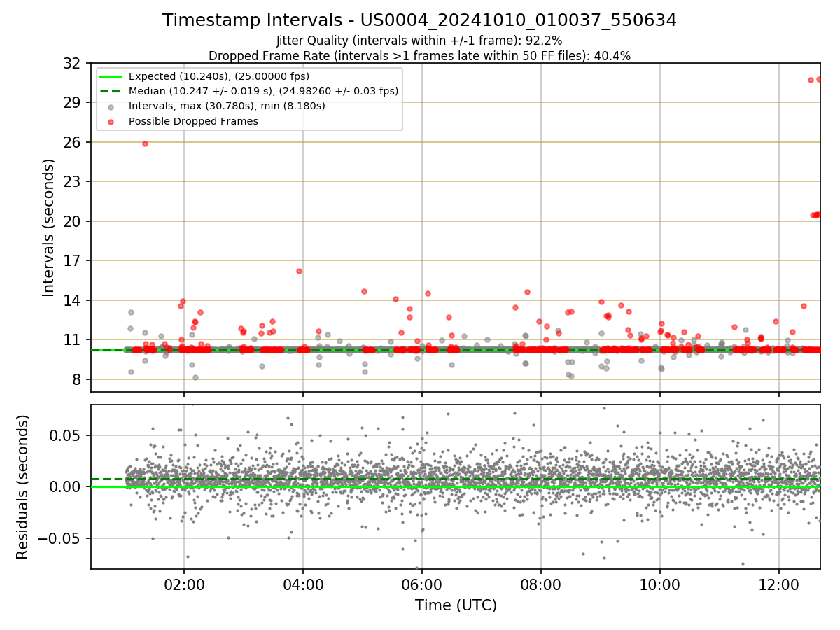The image size is (840, 630).
Task: Click the isolated red point near 26 seconds
Action: pos(145,143)
